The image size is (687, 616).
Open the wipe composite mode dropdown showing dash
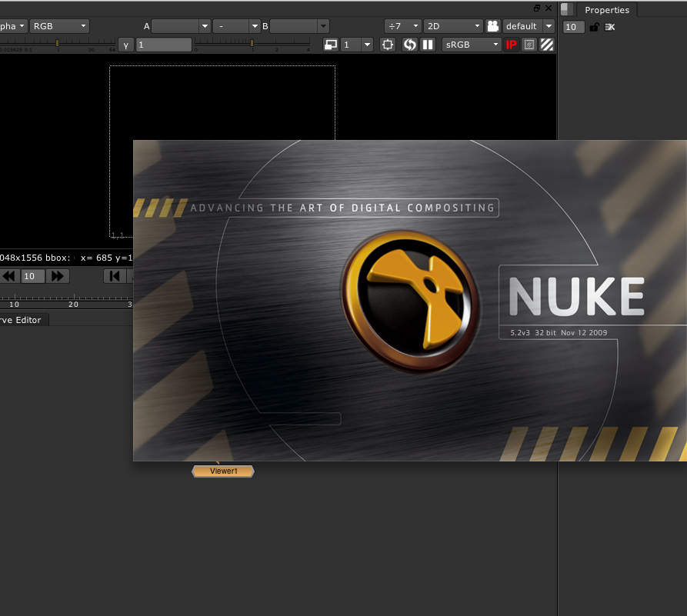[237, 26]
